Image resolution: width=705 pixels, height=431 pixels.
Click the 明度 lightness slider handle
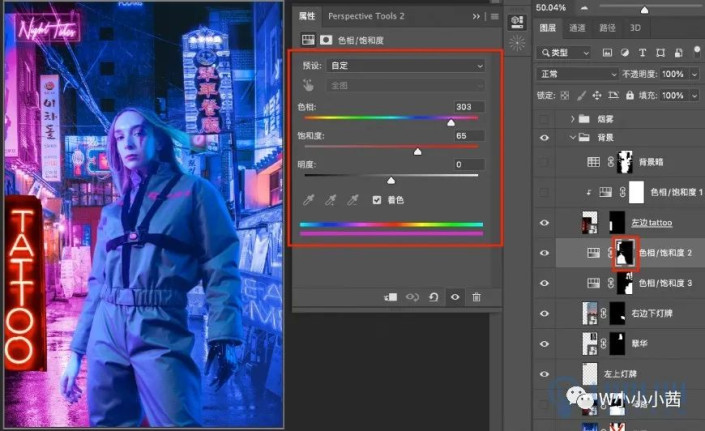391,181
